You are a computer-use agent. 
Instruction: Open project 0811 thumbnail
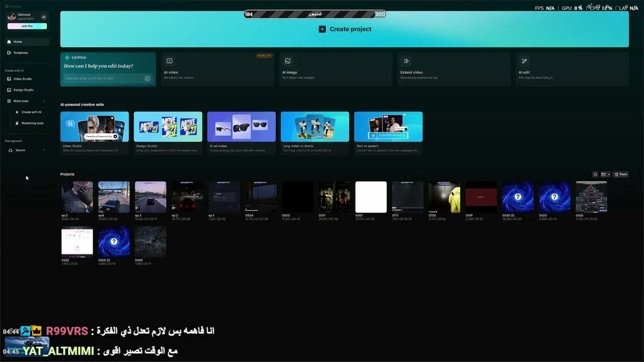tap(334, 197)
